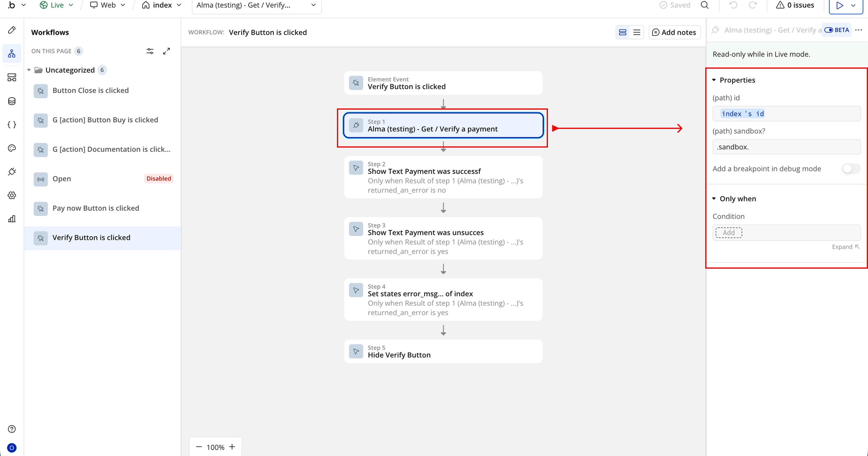868x456 pixels.
Task: Collapse the Uncategorized folder
Action: [x=29, y=70]
